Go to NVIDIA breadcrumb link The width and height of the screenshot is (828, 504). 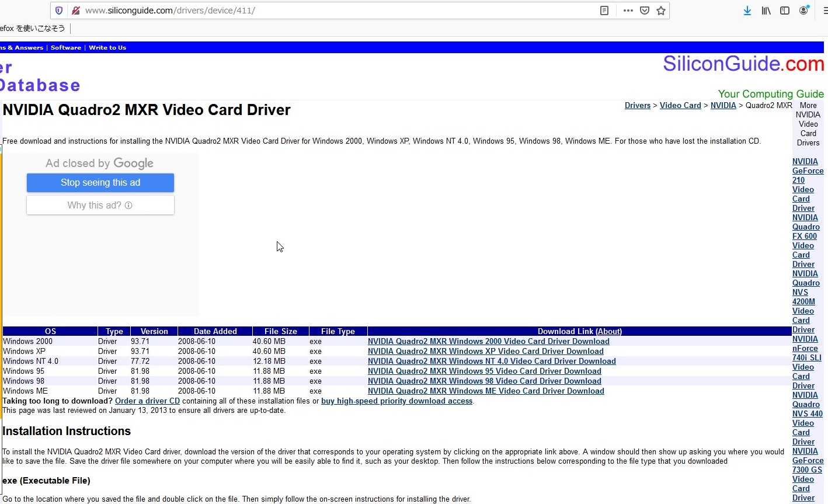pyautogui.click(x=723, y=106)
